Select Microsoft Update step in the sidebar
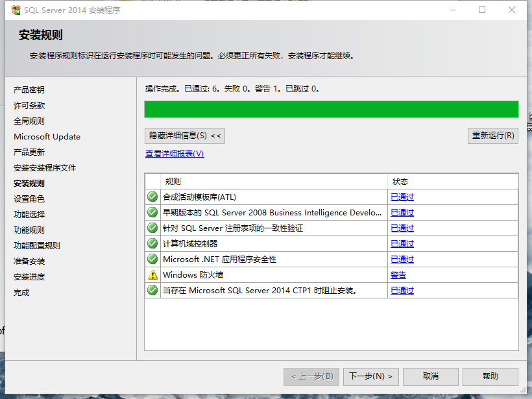 47,137
